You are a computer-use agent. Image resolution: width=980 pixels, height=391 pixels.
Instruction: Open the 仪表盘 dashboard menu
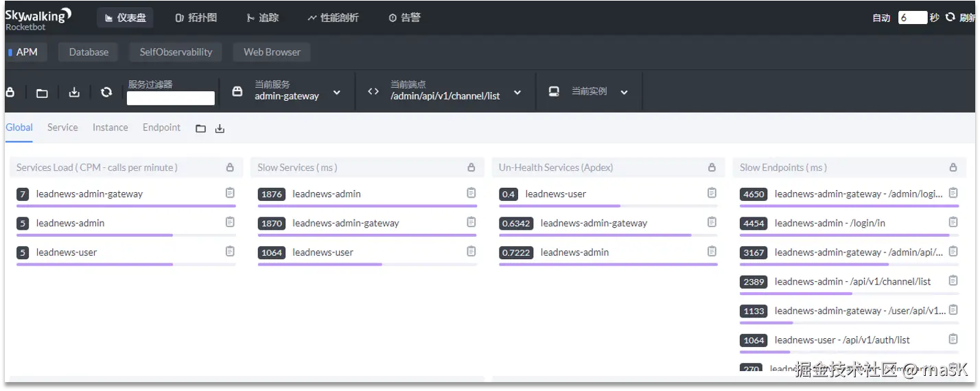point(125,18)
